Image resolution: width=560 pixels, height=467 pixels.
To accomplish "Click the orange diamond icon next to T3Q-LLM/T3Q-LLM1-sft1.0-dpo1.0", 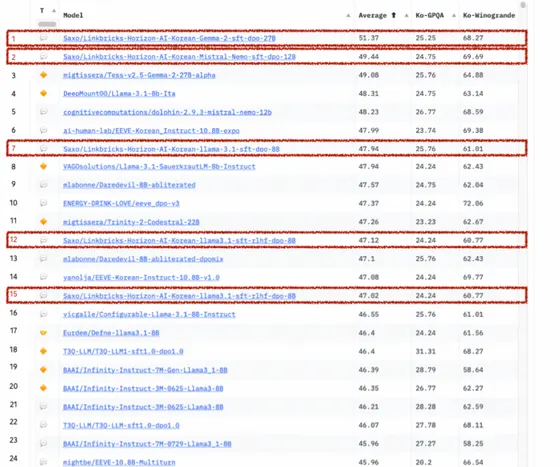I will point(44,351).
